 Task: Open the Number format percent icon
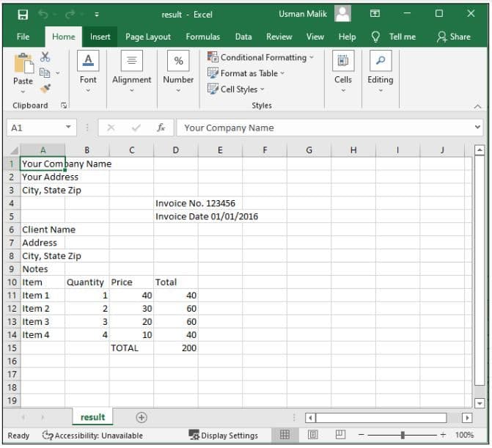click(x=178, y=62)
